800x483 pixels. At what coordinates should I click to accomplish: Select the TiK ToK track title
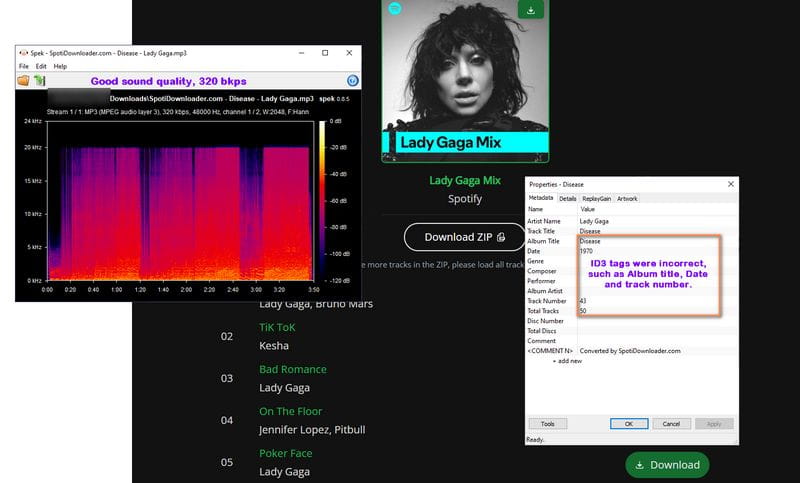(x=277, y=327)
